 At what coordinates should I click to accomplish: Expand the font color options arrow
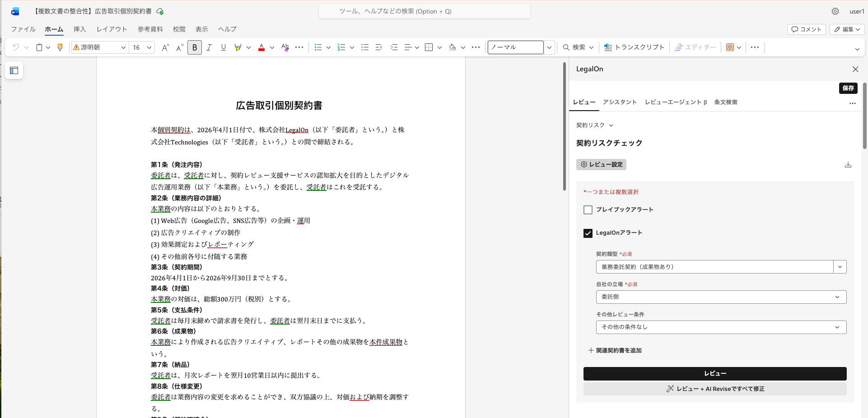pos(272,47)
